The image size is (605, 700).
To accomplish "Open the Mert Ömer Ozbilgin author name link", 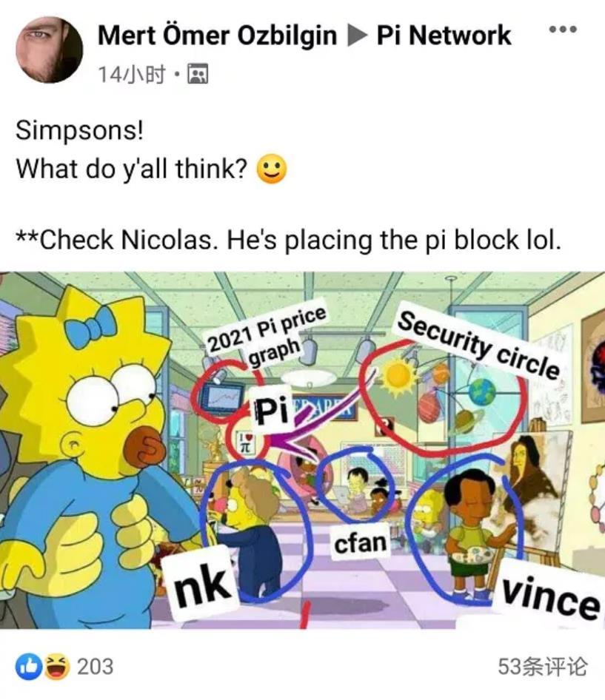I will pos(217,36).
